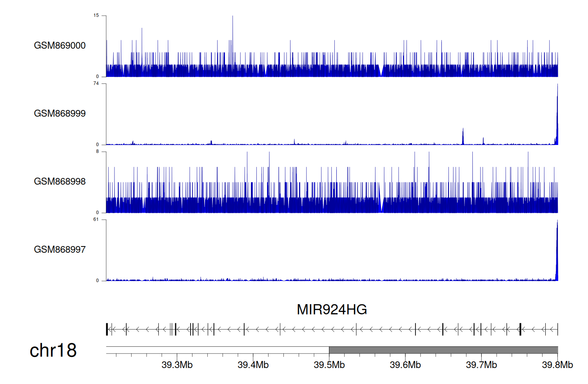Click the y-axis maximum value 61
588x384 pixels.
coord(96,219)
